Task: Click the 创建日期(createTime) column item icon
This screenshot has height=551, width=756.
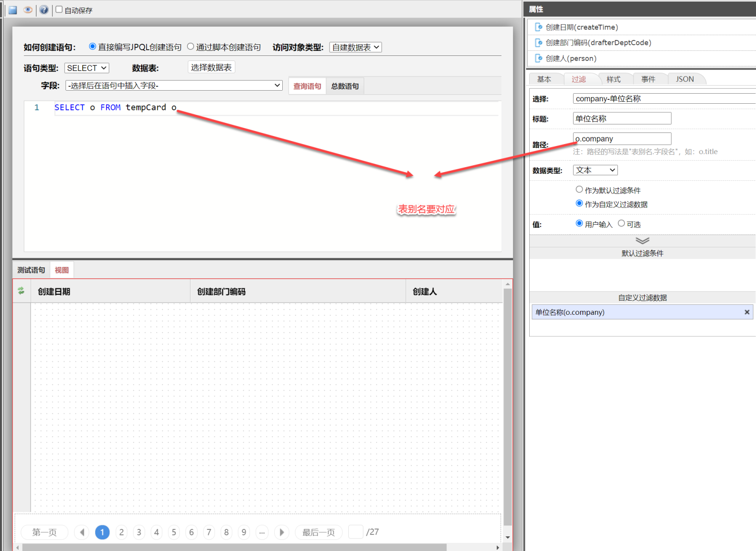Action: (538, 27)
